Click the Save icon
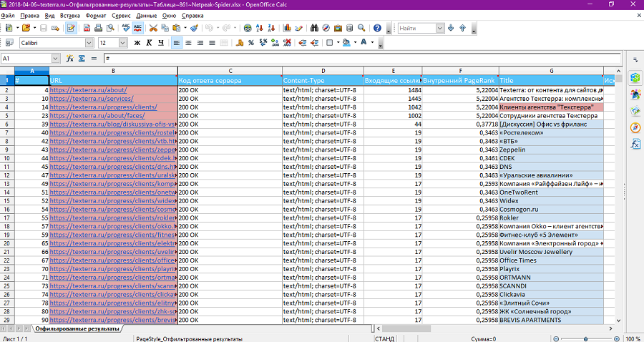The image size is (644, 342). (43, 28)
